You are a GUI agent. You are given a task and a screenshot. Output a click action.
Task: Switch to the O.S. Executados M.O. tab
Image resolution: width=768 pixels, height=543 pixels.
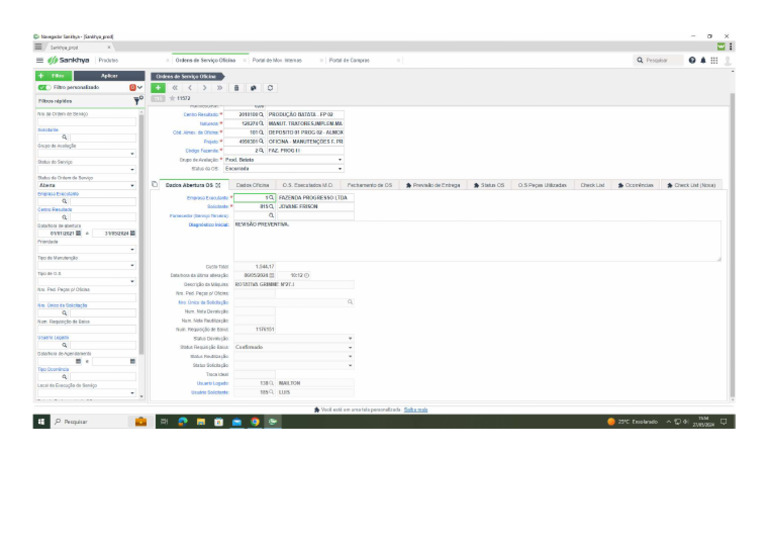pos(308,185)
